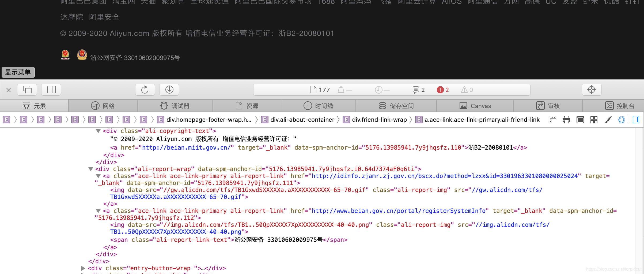The width and height of the screenshot is (644, 274).
Task: Activate the element selection crosshair
Action: click(592, 90)
